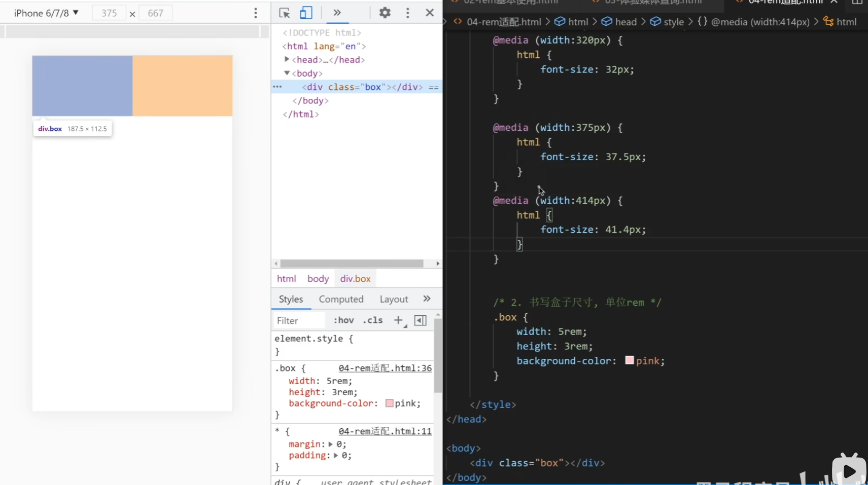Collapse the body element node
The width and height of the screenshot is (868, 485).
click(x=287, y=73)
